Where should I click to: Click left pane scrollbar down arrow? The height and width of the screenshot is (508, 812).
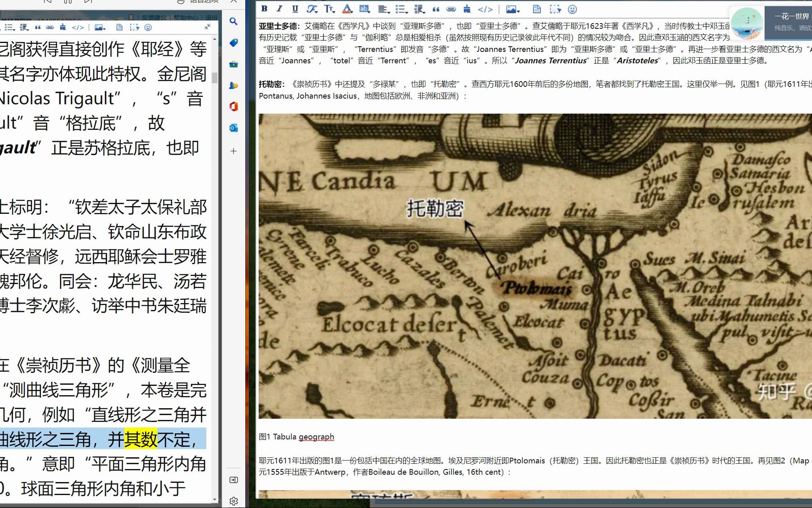[x=214, y=499]
